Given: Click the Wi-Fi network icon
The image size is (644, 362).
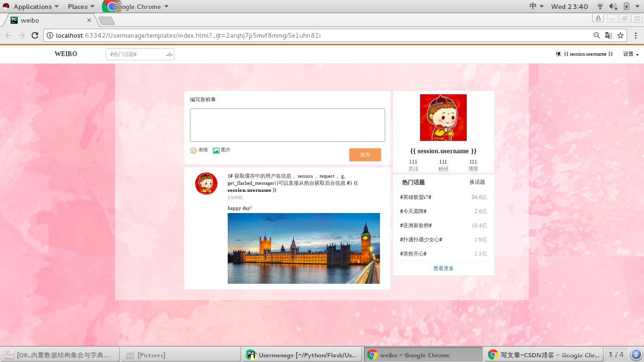Looking at the screenshot, I should (600, 6).
